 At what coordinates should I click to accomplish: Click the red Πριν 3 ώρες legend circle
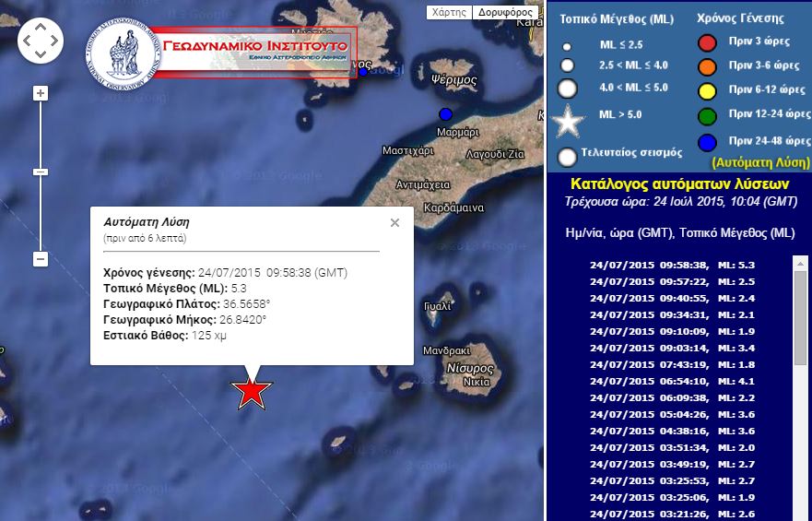tap(707, 42)
